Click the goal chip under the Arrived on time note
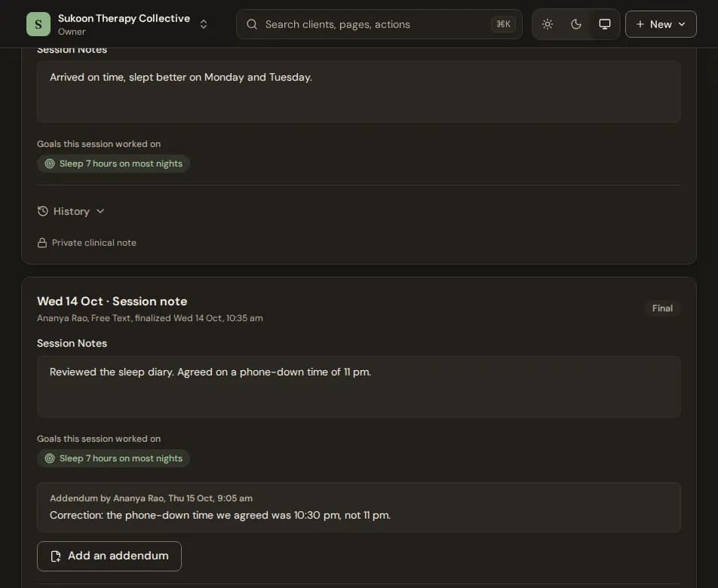 pos(114,164)
